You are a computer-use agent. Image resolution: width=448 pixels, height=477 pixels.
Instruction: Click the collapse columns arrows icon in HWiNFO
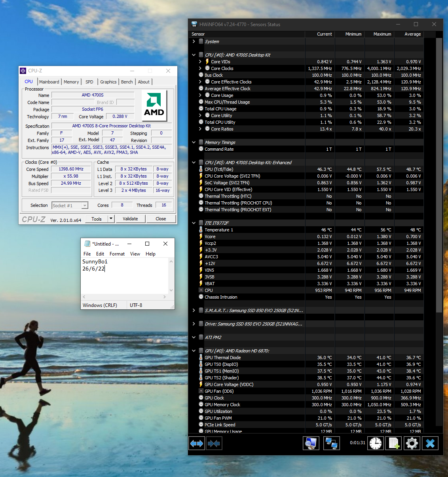coord(214,443)
